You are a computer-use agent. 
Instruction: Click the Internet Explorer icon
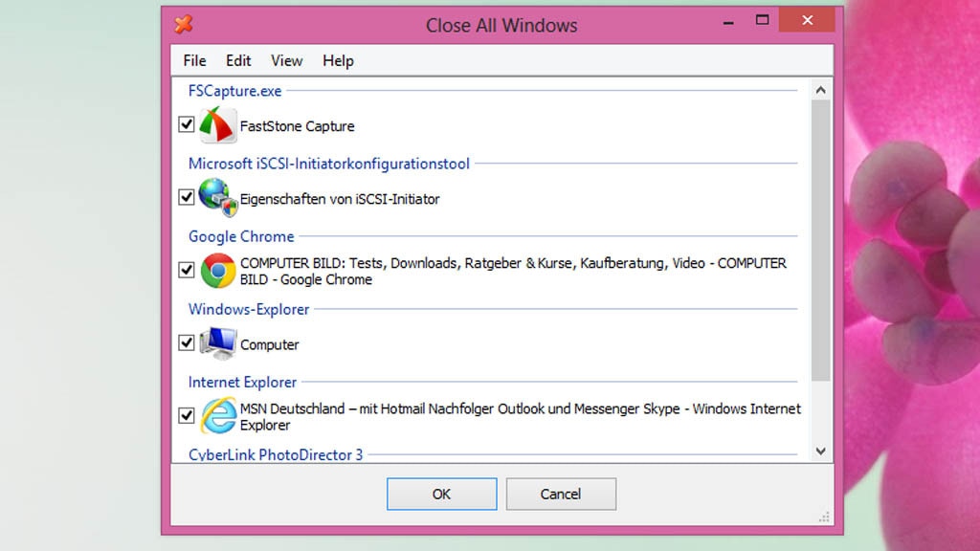point(219,416)
